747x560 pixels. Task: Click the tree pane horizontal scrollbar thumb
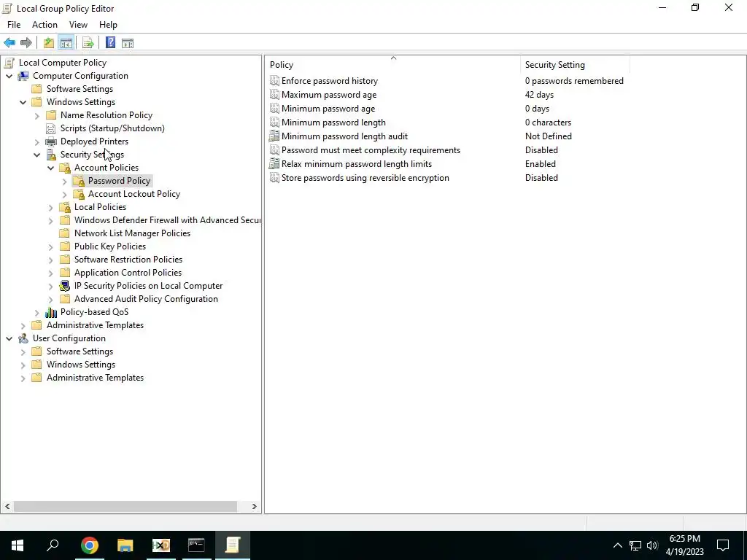(125, 506)
